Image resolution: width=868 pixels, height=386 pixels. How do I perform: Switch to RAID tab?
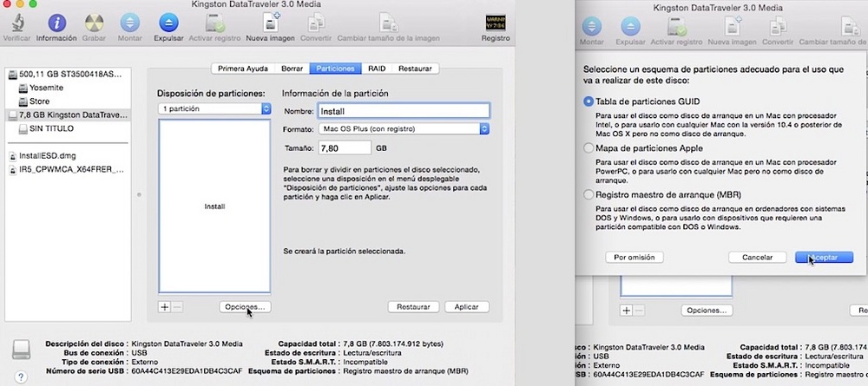coord(377,69)
